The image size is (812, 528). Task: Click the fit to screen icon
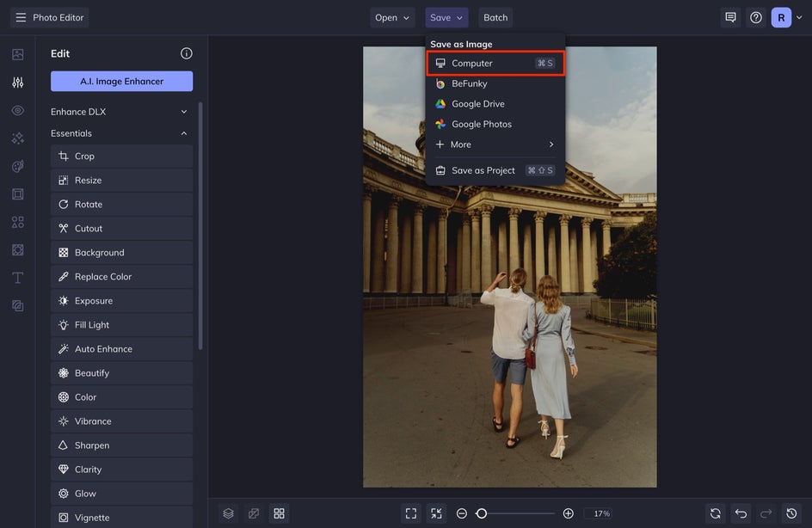410,513
